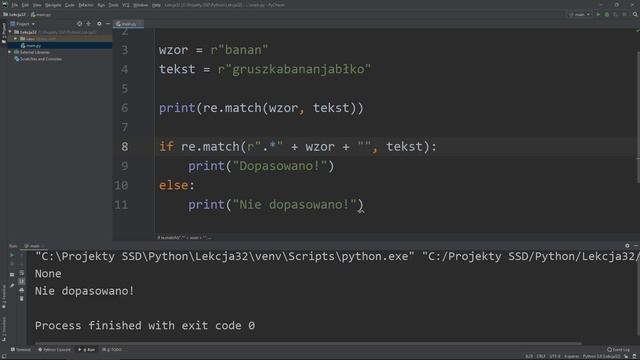Select the main.py editor tab

click(128, 24)
